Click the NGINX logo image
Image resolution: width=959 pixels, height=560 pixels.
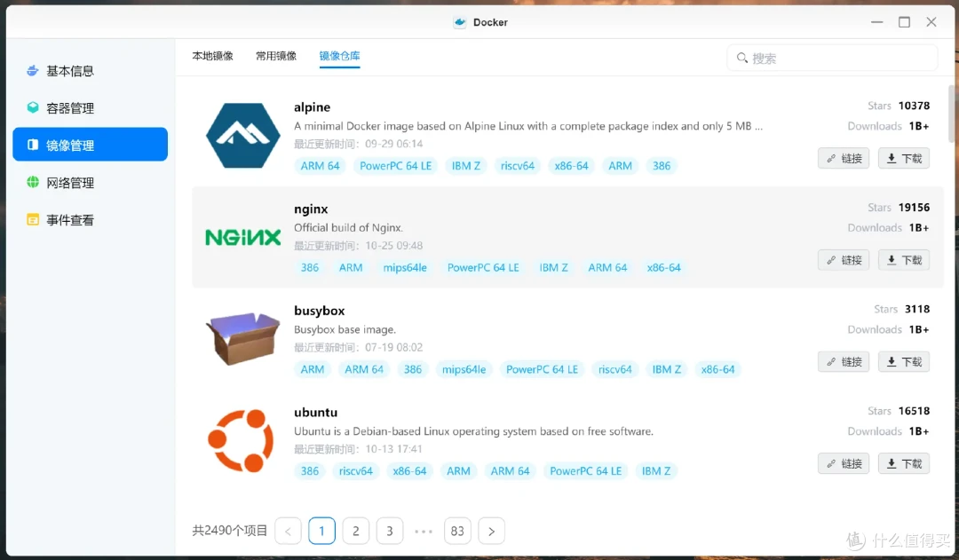[242, 237]
